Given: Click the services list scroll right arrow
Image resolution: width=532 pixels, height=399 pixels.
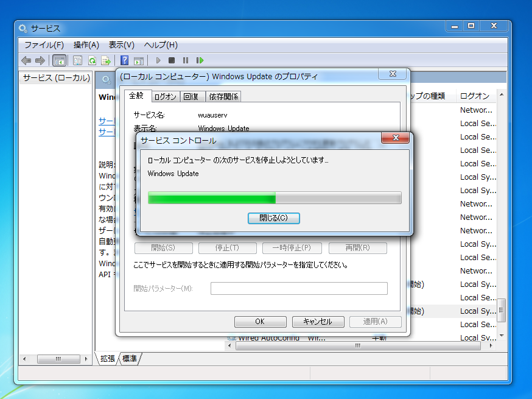Looking at the screenshot, I should point(491,345).
